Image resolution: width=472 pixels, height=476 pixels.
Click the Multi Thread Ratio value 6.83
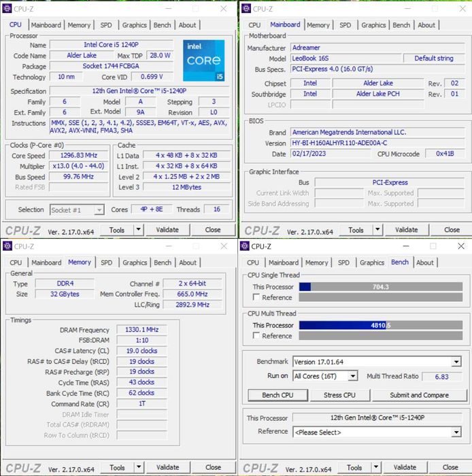(x=442, y=377)
